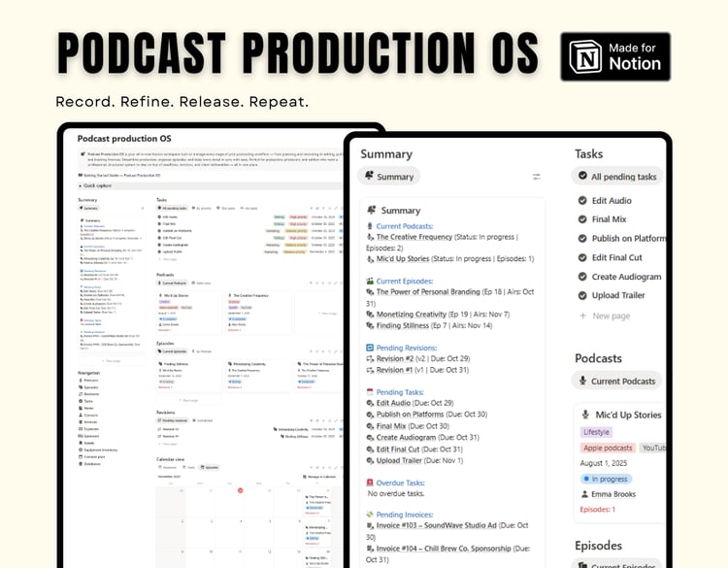The width and height of the screenshot is (728, 568).
Task: Open Create Audiogram link under Pending Tasks summary
Action: click(x=406, y=438)
